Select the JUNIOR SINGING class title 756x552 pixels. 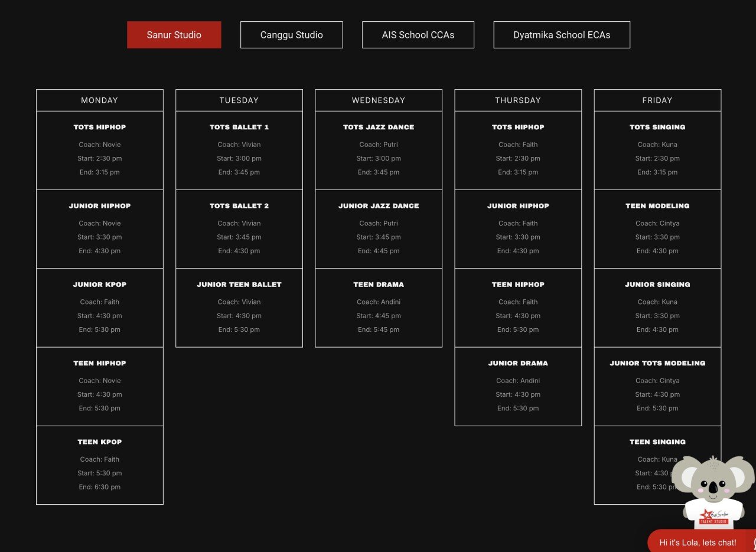pos(657,285)
